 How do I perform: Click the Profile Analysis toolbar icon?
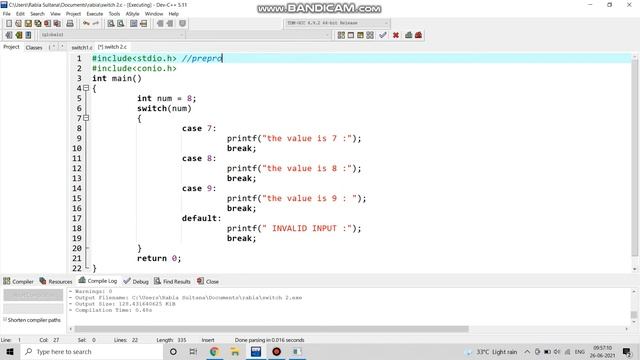[409, 35]
